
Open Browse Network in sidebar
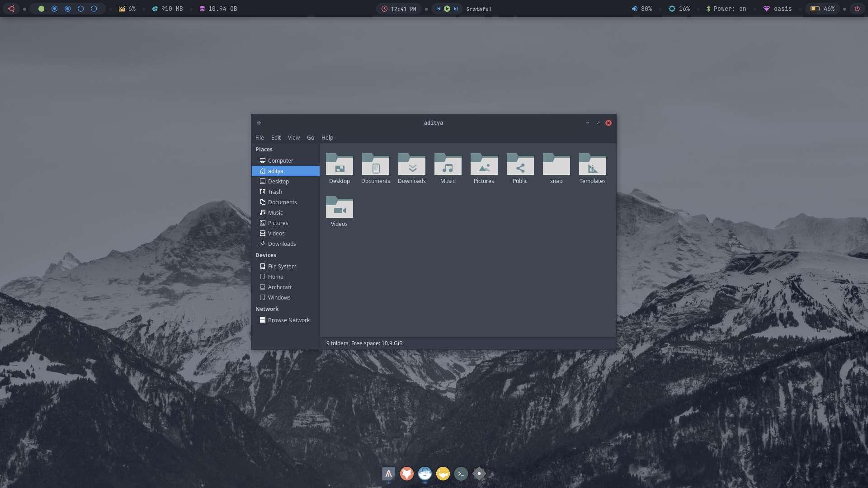click(288, 320)
